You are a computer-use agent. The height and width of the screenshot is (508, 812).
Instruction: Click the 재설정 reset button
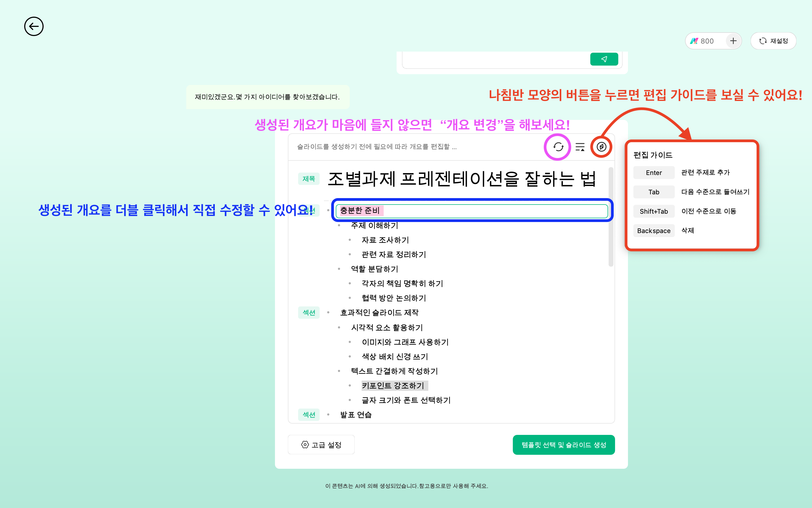click(773, 41)
